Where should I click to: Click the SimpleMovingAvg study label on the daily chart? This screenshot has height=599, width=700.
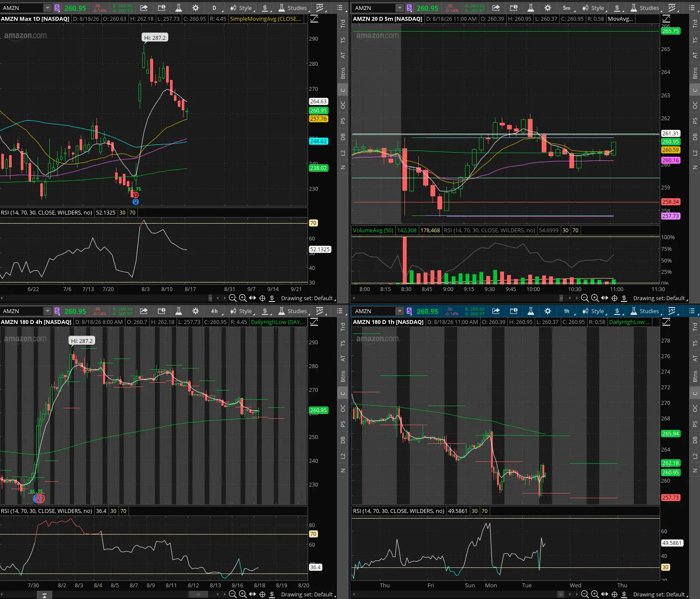click(x=266, y=19)
